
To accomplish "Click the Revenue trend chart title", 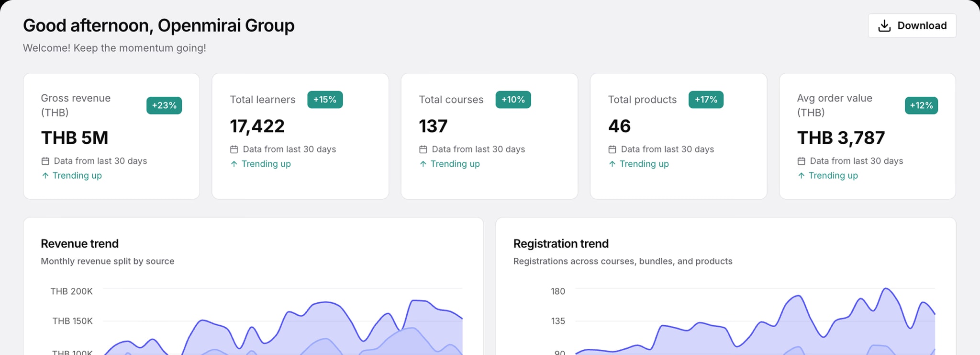I will [80, 243].
